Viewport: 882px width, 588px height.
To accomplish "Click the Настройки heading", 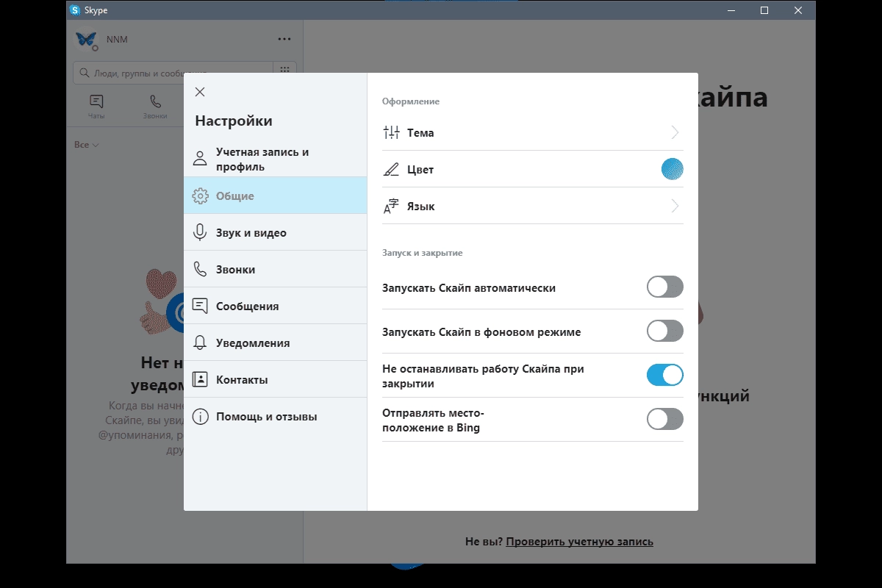I will coord(234,121).
